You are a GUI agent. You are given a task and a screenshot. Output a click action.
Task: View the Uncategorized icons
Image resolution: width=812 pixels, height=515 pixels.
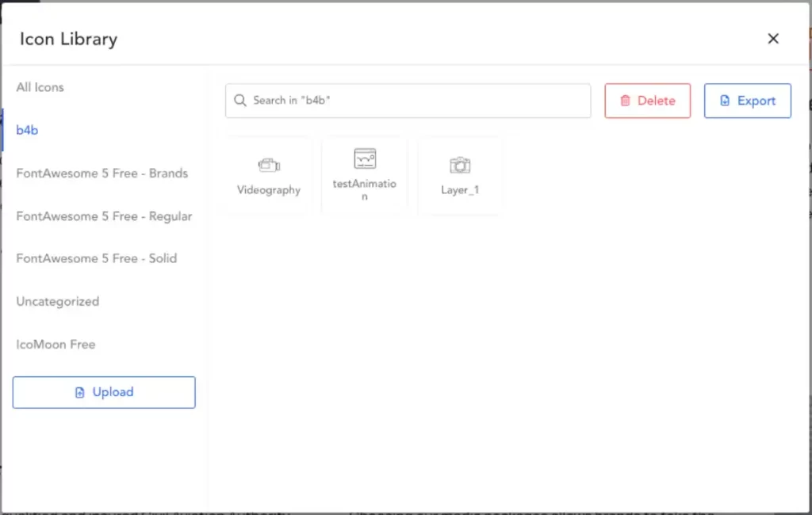tap(58, 301)
